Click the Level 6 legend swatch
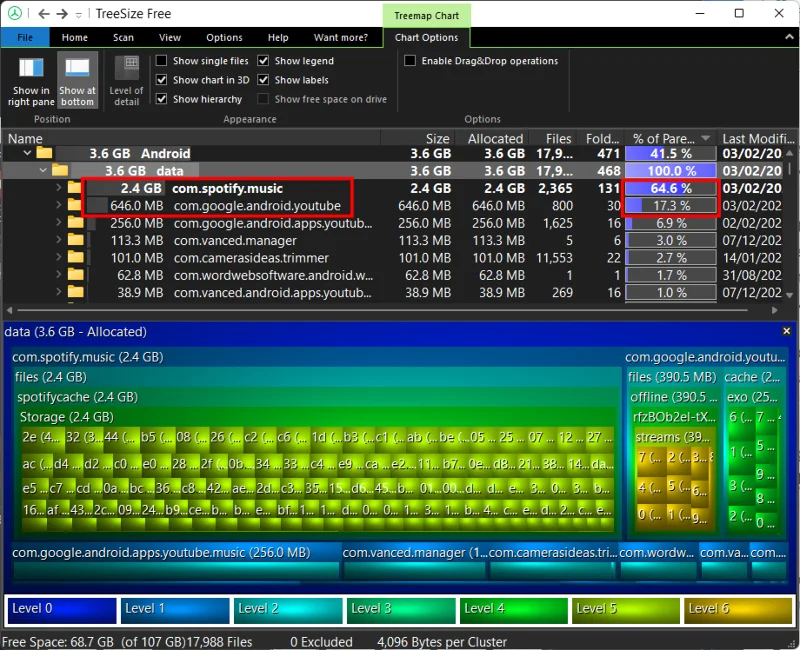800x650 pixels. pos(738,610)
